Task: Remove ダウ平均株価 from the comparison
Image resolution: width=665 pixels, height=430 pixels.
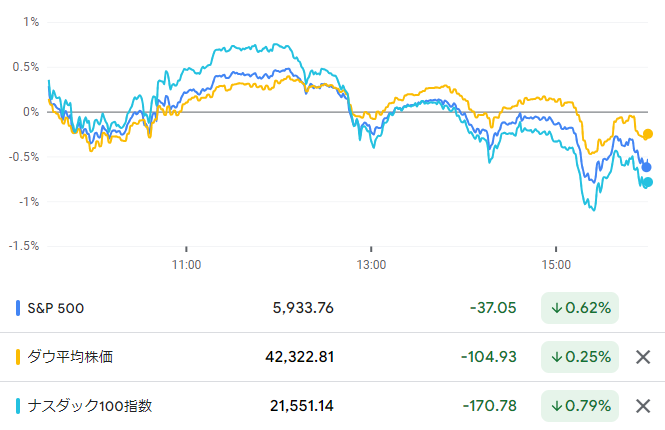Action: pyautogui.click(x=643, y=357)
